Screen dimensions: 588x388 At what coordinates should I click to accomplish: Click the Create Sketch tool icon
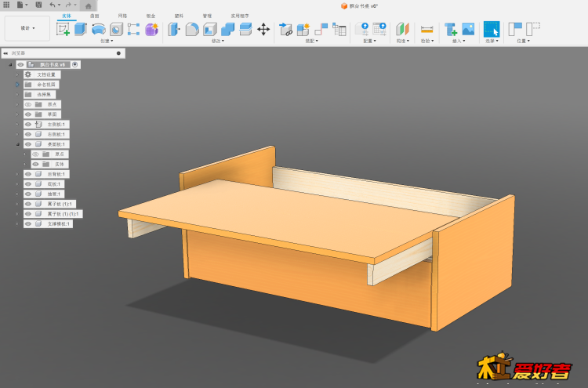[63, 29]
